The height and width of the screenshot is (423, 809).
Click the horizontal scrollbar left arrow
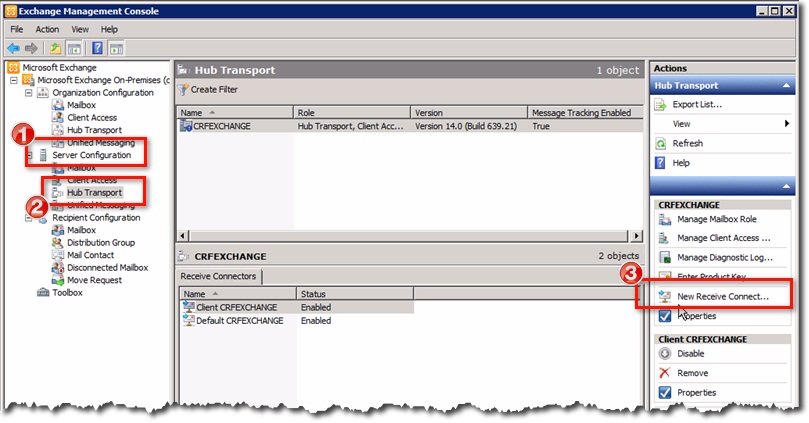click(x=183, y=236)
